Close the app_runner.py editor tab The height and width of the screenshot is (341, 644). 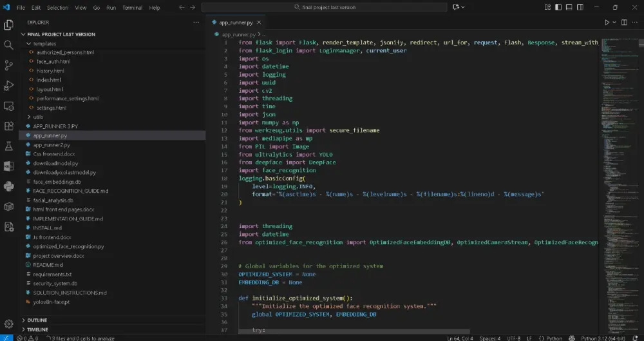(259, 22)
